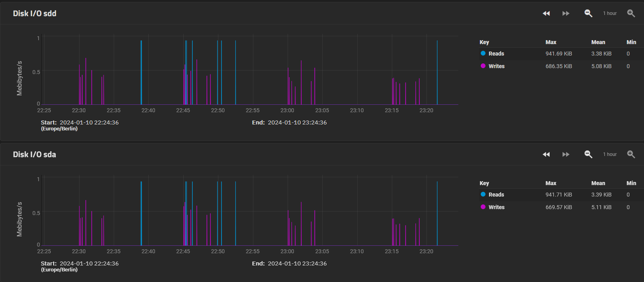644x282 pixels.
Task: Click the blue Reads dot in sdd legend
Action: 483,53
